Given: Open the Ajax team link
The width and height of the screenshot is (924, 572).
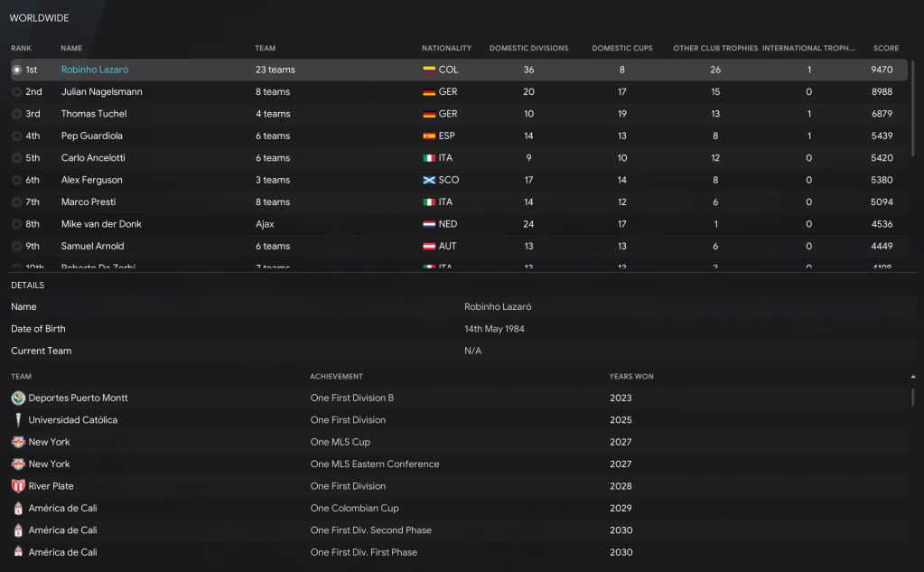Looking at the screenshot, I should [x=265, y=224].
